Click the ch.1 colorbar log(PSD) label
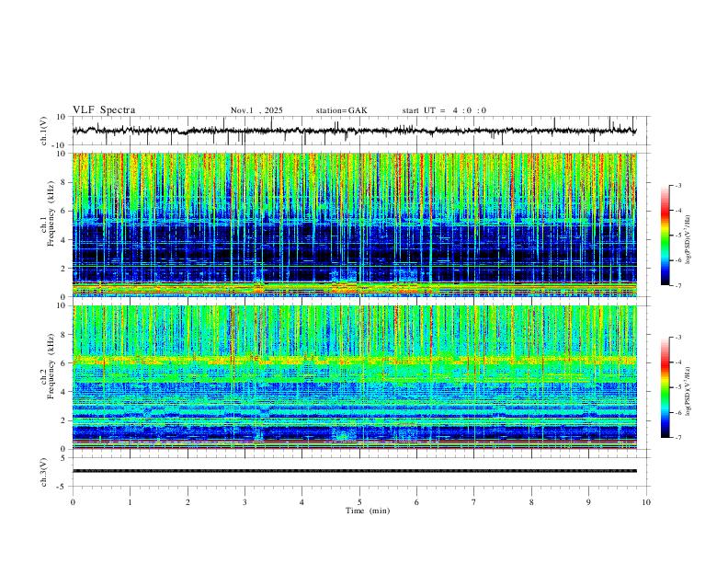728x563 pixels. tap(688, 240)
